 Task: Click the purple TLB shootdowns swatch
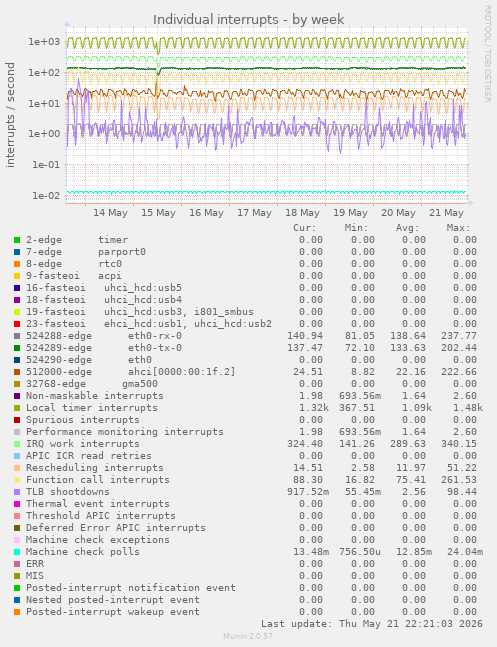point(17,492)
